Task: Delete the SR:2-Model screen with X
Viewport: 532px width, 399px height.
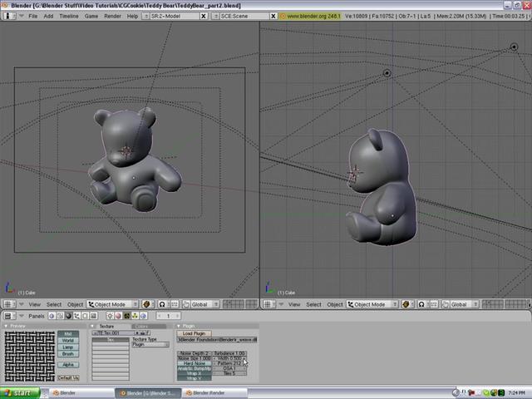Action: click(204, 16)
